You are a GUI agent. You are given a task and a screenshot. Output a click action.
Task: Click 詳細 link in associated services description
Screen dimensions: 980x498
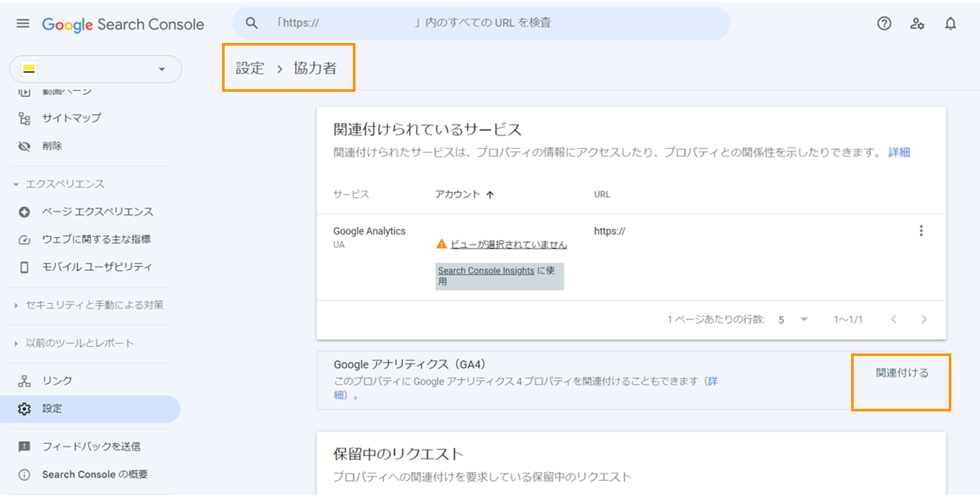899,152
